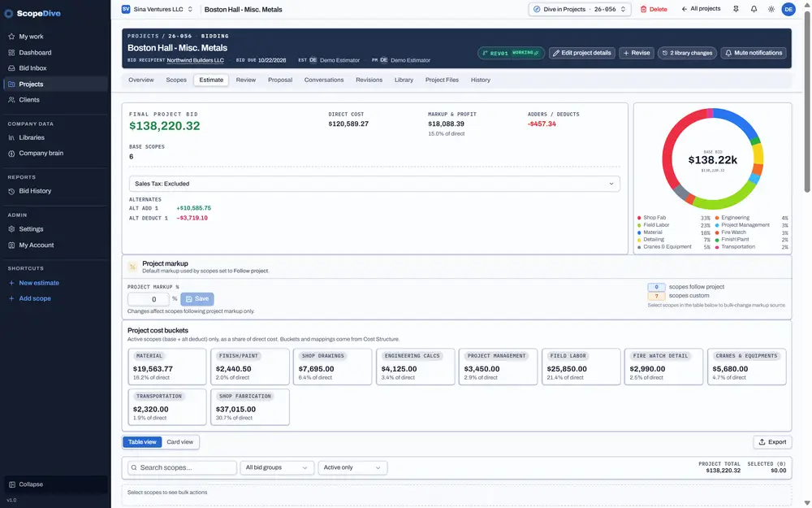Click the percent icon beside Project markup
The width and height of the screenshot is (812, 508).
tap(132, 267)
